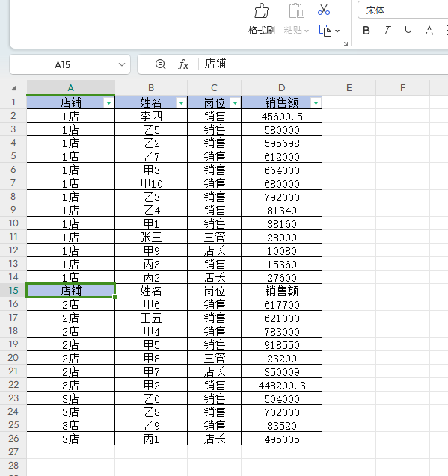
Task: Select row 15 header
Action: (13, 291)
